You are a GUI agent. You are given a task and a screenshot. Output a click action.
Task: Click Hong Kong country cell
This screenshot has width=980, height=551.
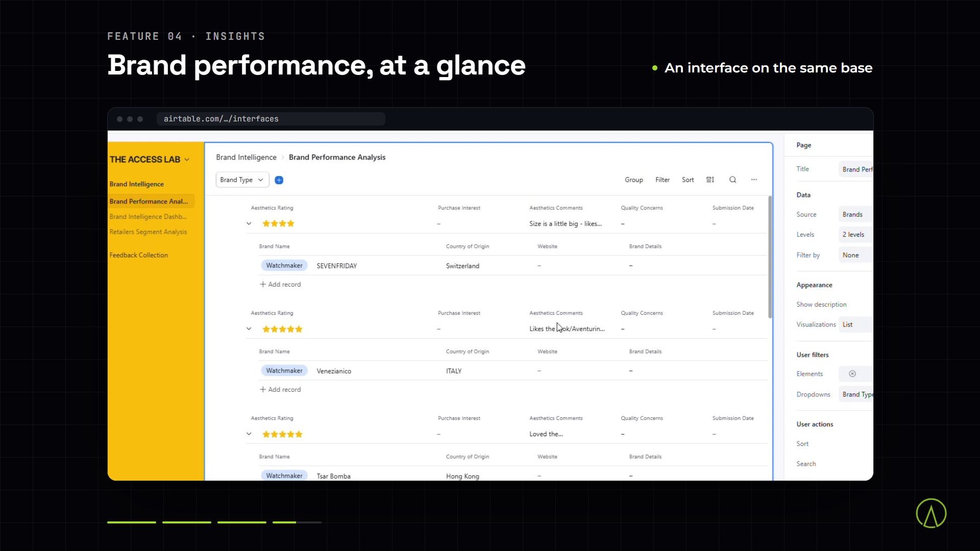click(x=462, y=476)
